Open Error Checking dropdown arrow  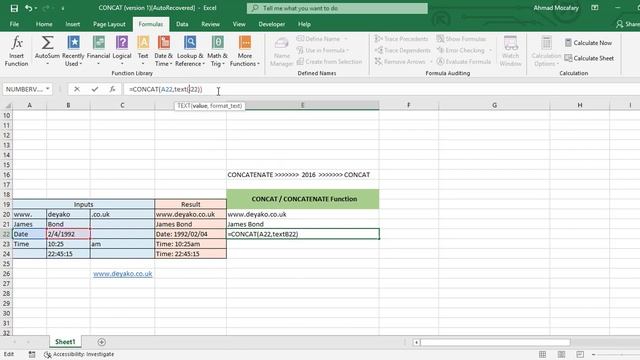(490, 50)
